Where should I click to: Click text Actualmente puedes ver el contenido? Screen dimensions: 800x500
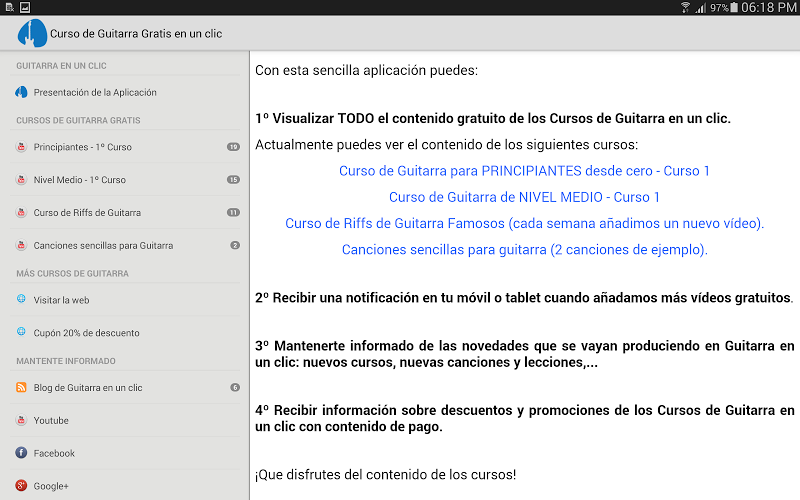click(x=446, y=145)
